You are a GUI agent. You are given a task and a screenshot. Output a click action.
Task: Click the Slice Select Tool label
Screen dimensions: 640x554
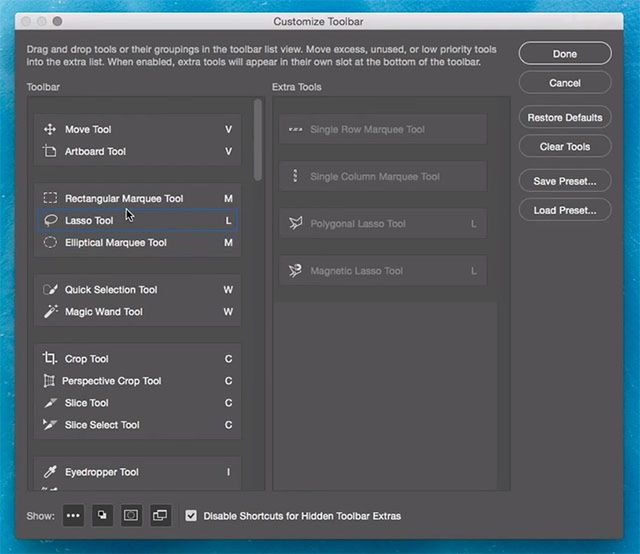pos(102,425)
